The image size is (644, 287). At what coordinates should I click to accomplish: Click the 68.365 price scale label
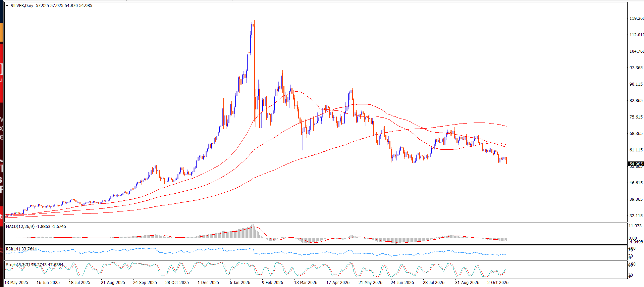point(636,134)
